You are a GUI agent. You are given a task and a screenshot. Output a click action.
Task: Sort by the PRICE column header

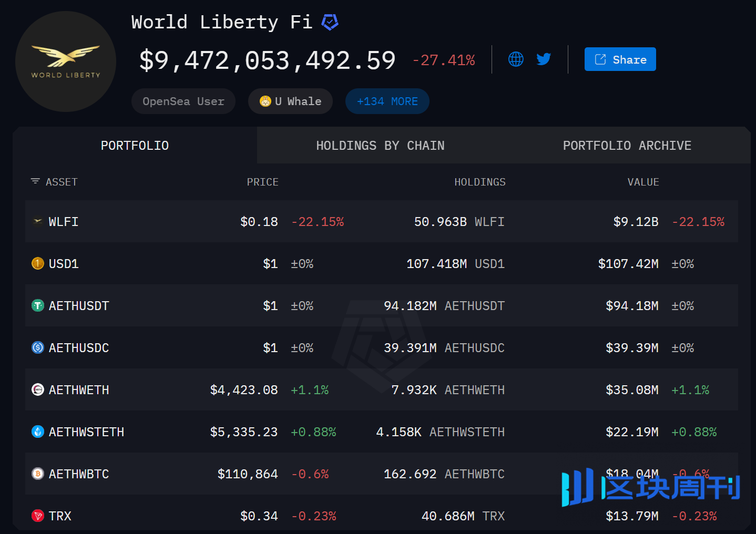point(262,182)
